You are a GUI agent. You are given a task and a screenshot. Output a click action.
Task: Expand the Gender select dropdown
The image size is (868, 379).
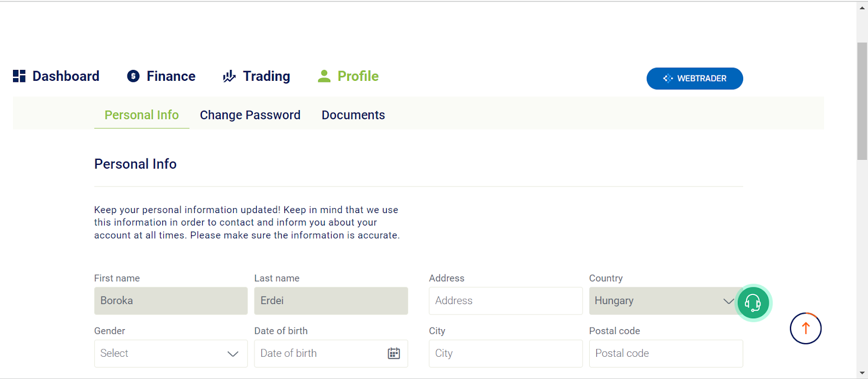[171, 354]
